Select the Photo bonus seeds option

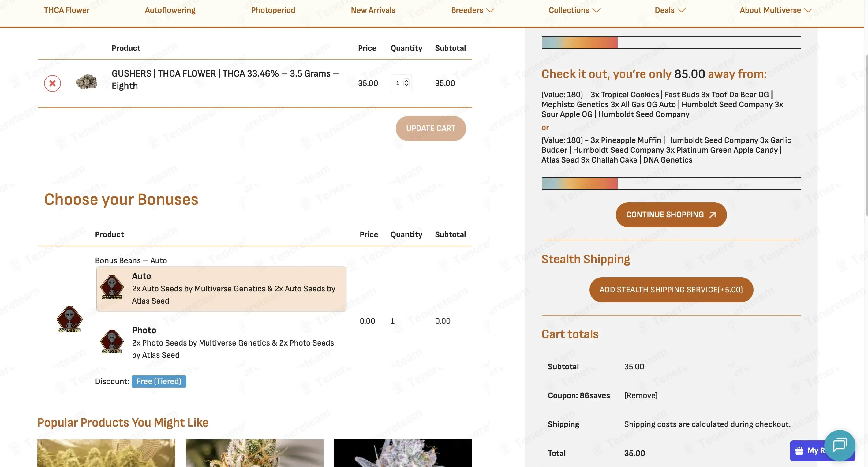(x=221, y=343)
